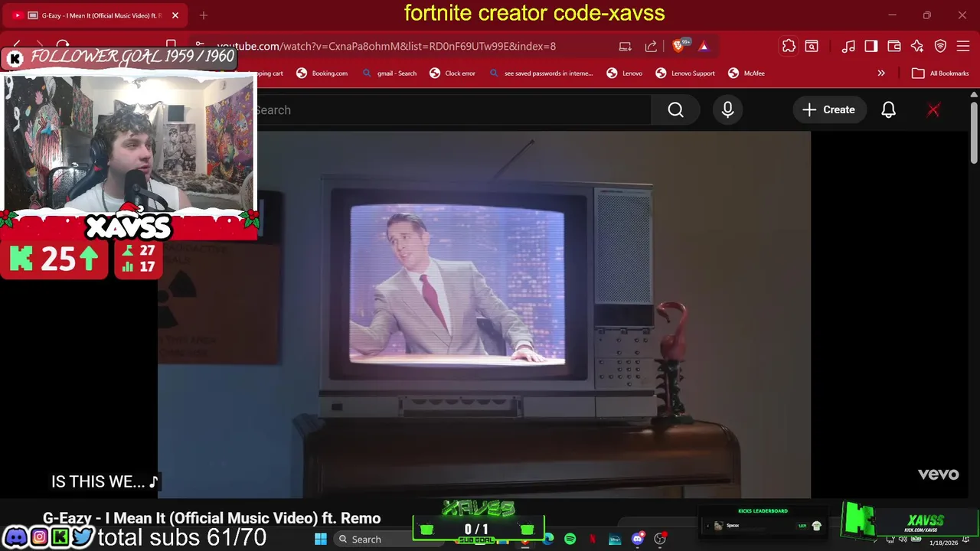This screenshot has width=980, height=551.
Task: Open the Lenovo bookmark
Action: click(625, 73)
